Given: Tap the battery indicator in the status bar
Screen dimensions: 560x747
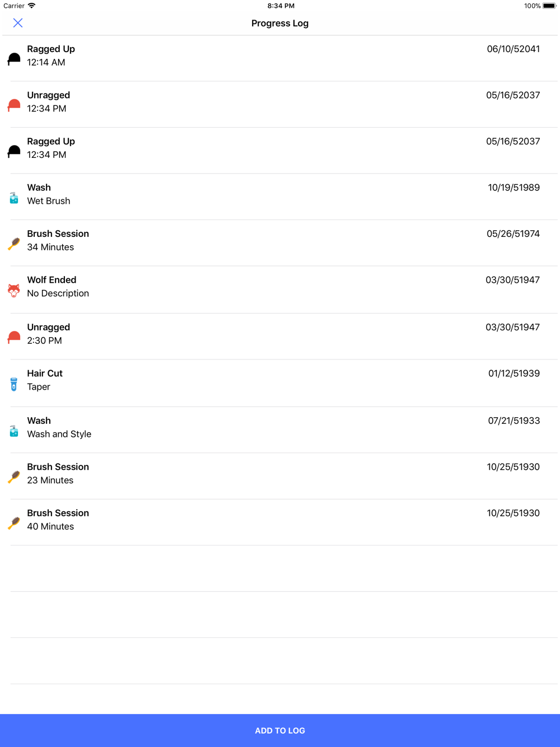Looking at the screenshot, I should (x=549, y=6).
